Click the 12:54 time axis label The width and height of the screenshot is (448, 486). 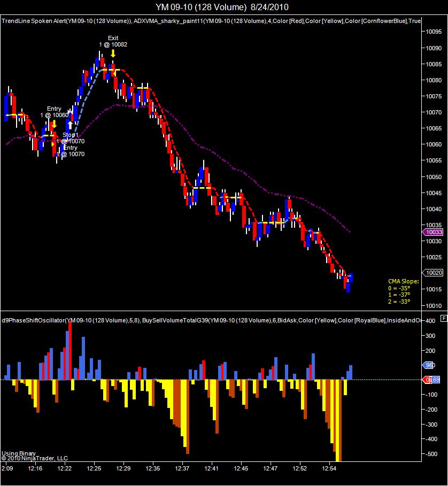(329, 468)
